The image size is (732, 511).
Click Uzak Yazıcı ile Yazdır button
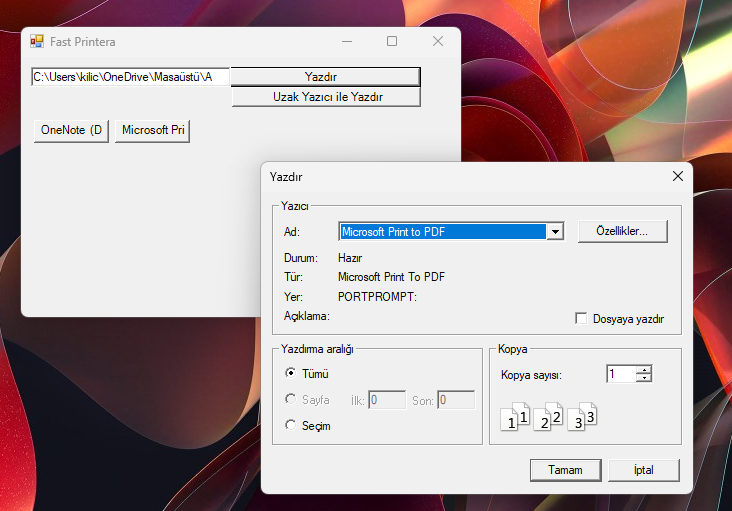[326, 97]
